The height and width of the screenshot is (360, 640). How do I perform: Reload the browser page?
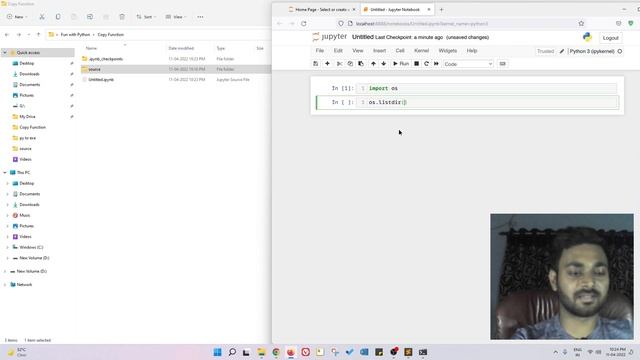[x=304, y=24]
